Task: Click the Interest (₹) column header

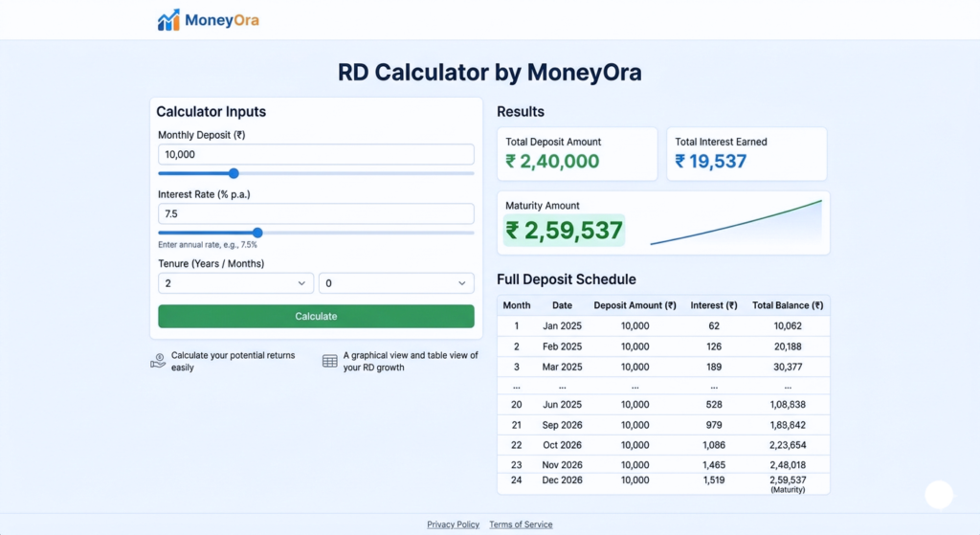Action: click(x=714, y=305)
